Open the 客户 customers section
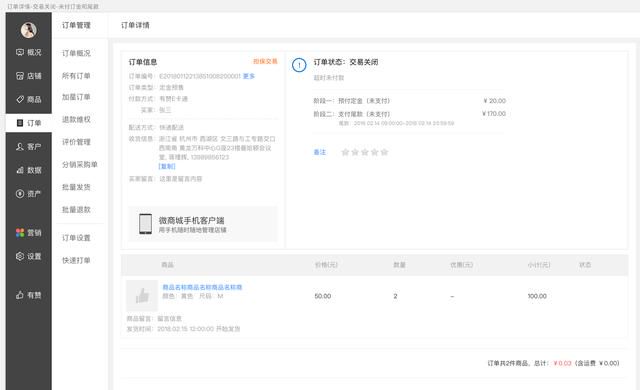The width and height of the screenshot is (640, 390). [x=29, y=146]
